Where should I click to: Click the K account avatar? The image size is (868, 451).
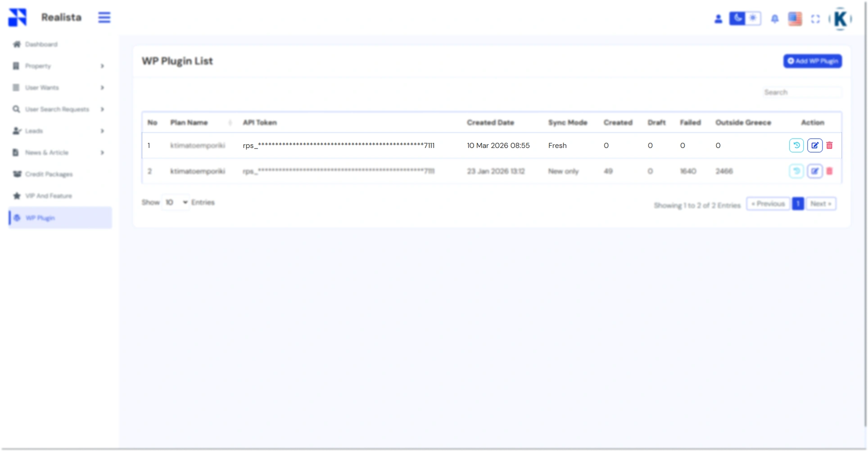tap(840, 19)
